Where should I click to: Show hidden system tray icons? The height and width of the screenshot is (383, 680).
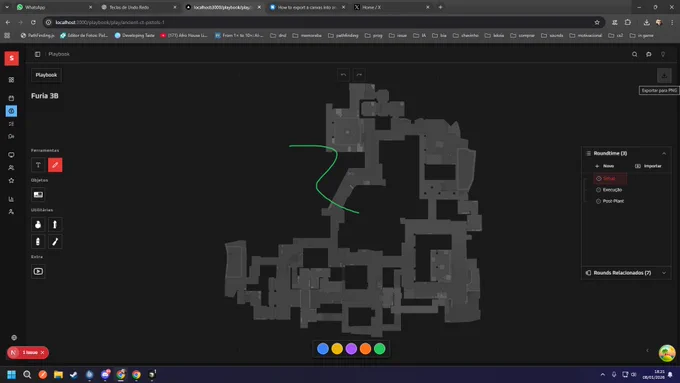[602, 374]
